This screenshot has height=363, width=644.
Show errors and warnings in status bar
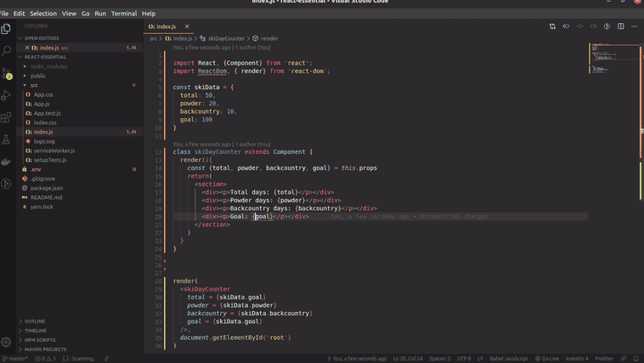point(45,359)
